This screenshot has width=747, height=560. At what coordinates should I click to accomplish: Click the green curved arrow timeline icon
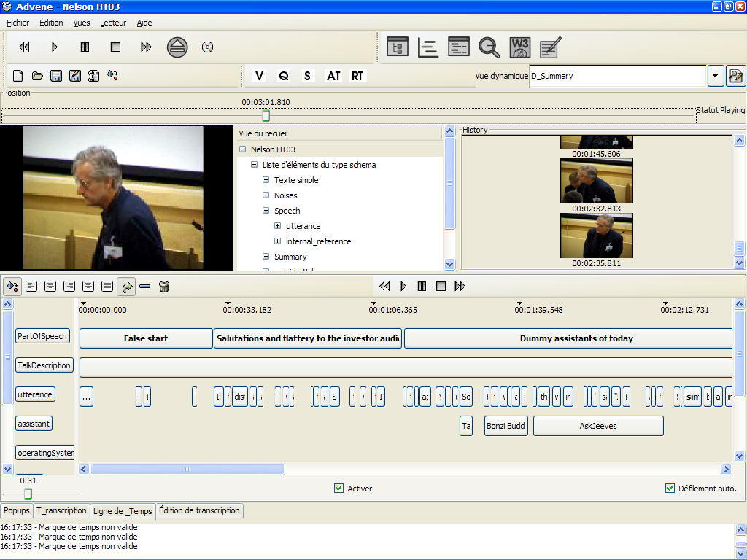127,287
